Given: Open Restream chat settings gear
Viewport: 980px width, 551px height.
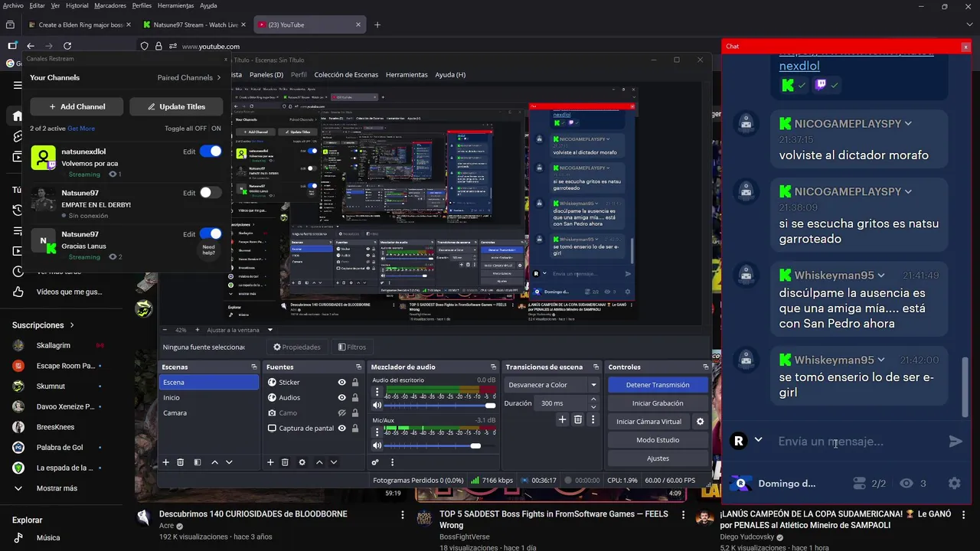Looking at the screenshot, I should coord(954,484).
